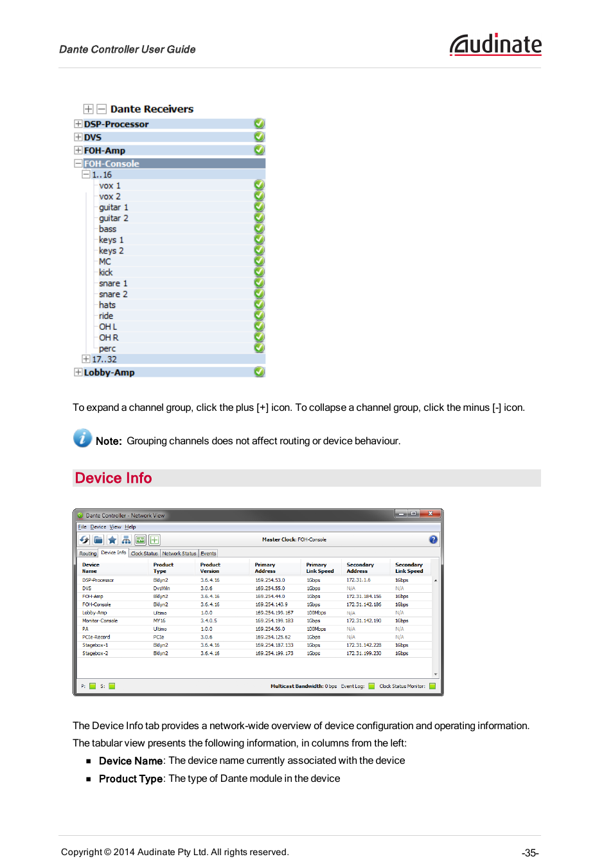
Task: Expand the DVS device
Action: point(78,137)
